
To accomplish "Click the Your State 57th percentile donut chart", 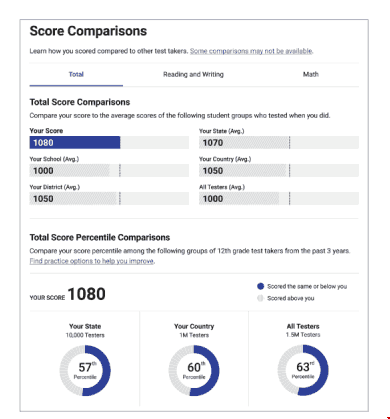I will [85, 370].
